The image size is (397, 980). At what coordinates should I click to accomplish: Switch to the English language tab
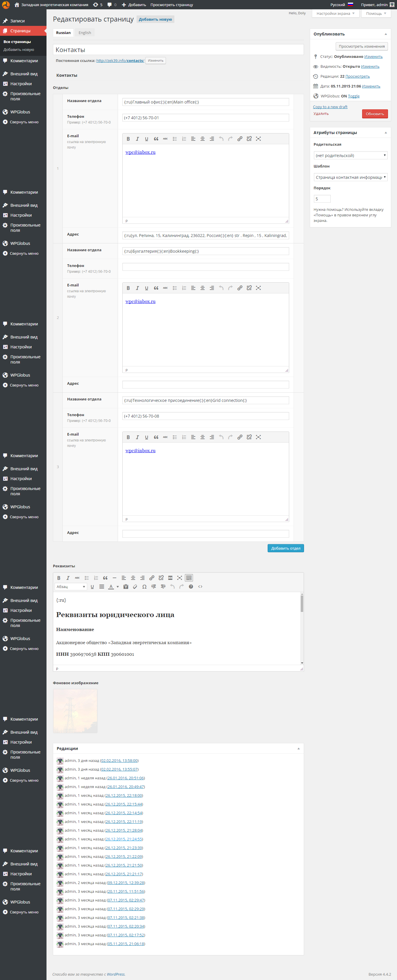click(85, 33)
